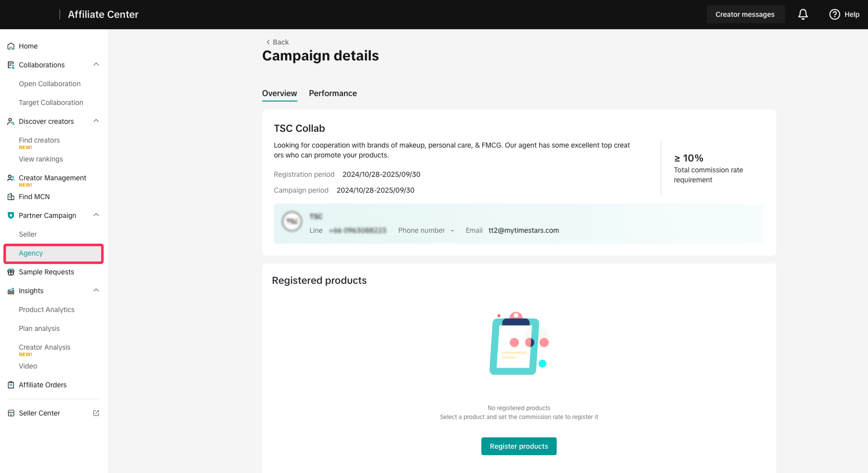Click the Creator Management people icon
This screenshot has width=868, height=473.
tap(11, 178)
